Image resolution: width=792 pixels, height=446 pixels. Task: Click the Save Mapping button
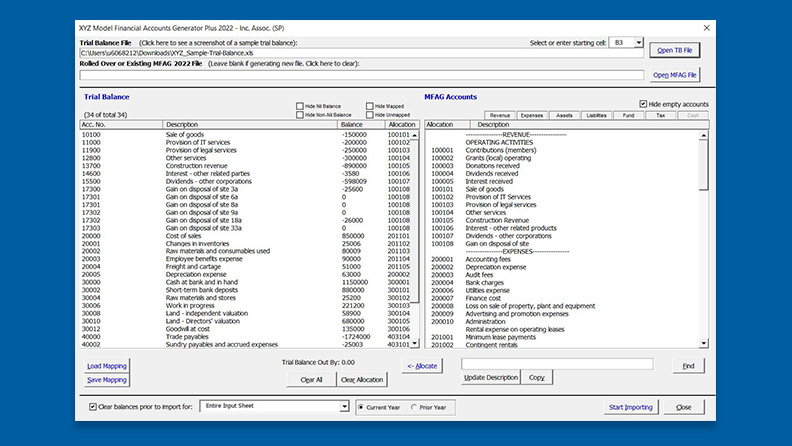coord(107,380)
